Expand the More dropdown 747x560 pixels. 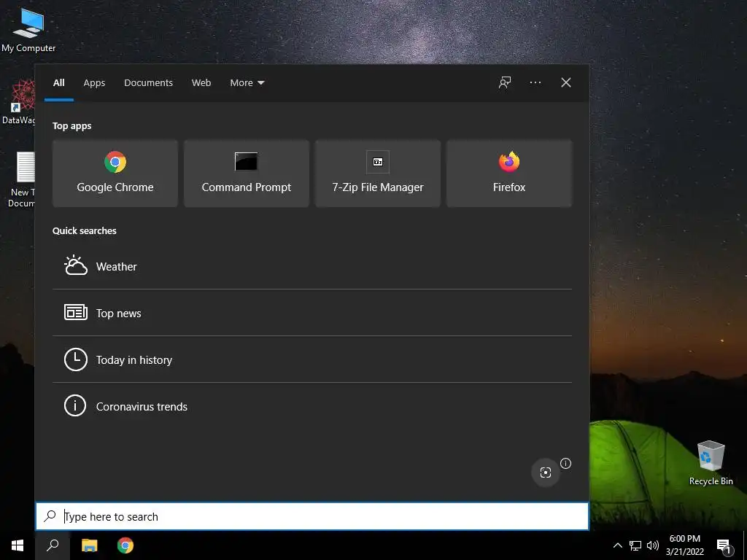click(x=247, y=83)
